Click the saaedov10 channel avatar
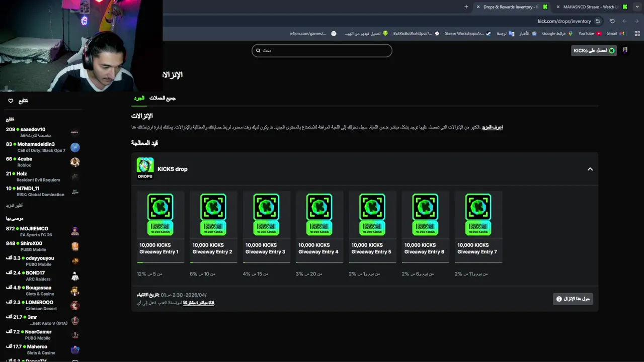644x362 pixels. [x=75, y=132]
